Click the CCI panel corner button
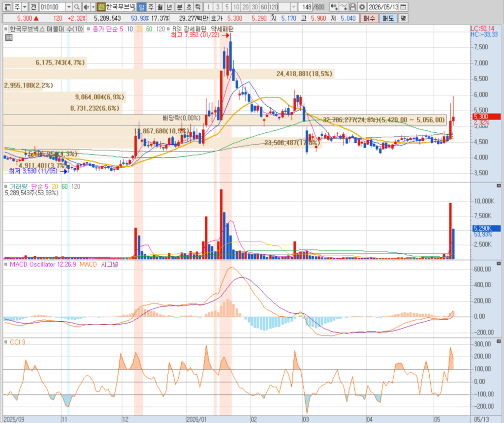 (499, 341)
